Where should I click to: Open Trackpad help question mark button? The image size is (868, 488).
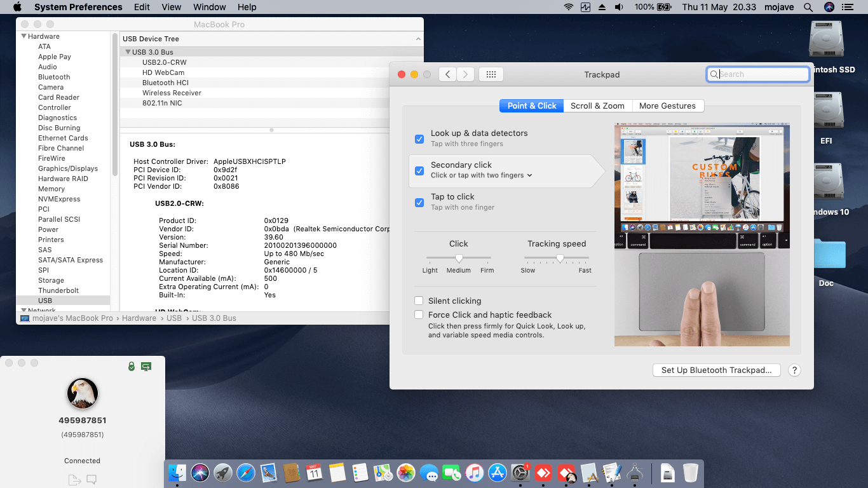794,370
